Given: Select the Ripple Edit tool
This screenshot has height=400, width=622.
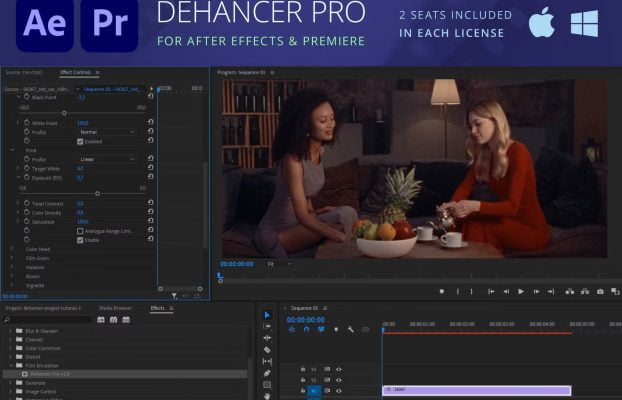Looking at the screenshot, I should [267, 338].
